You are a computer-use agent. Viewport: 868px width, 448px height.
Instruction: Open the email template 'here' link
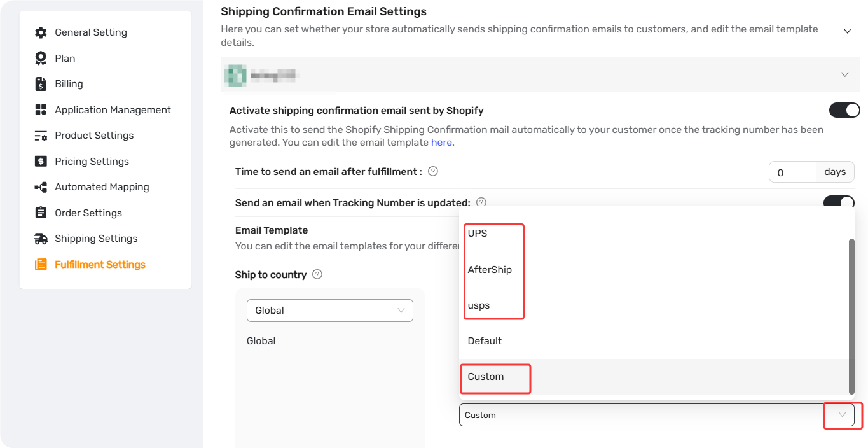pyautogui.click(x=441, y=143)
